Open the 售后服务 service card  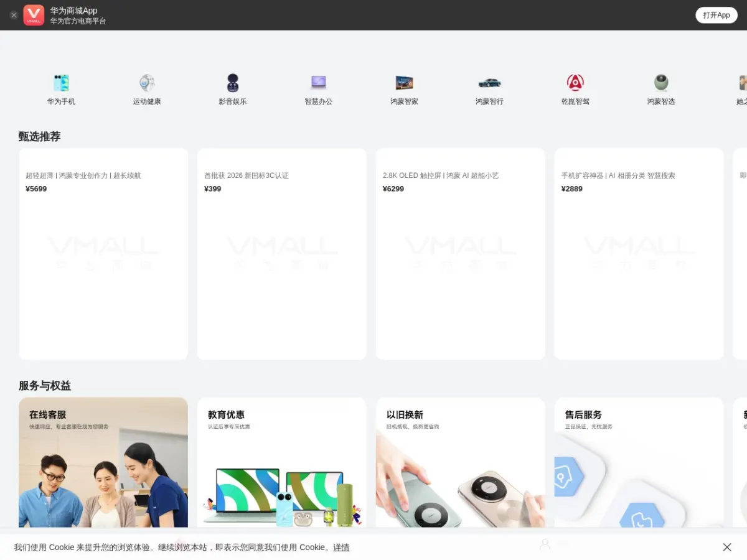(639, 463)
